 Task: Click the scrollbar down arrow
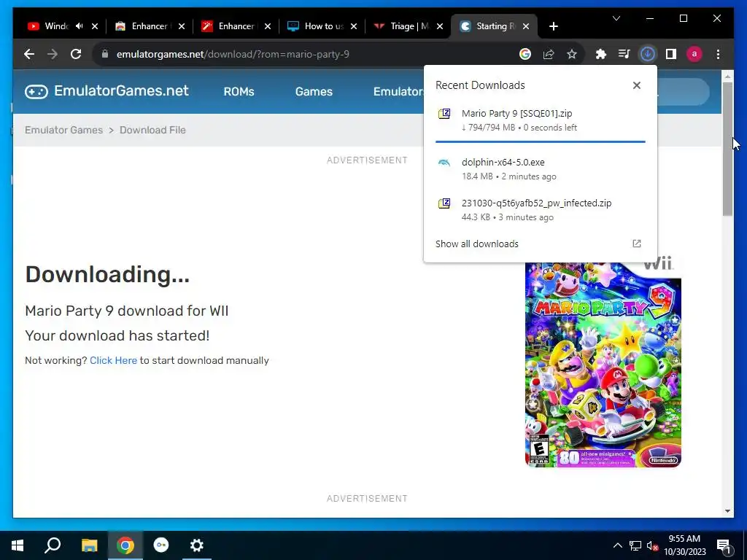coord(727,511)
